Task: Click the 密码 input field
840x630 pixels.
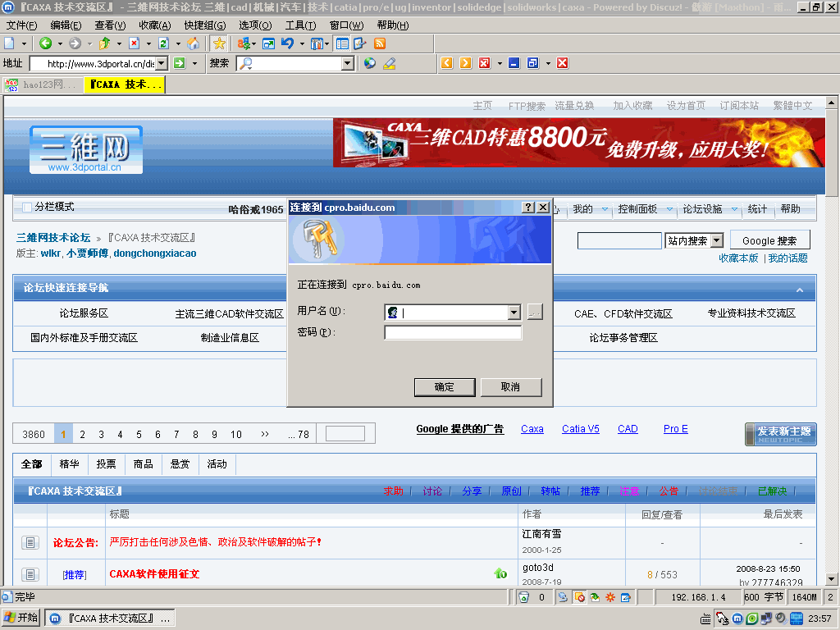Action: 453,333
